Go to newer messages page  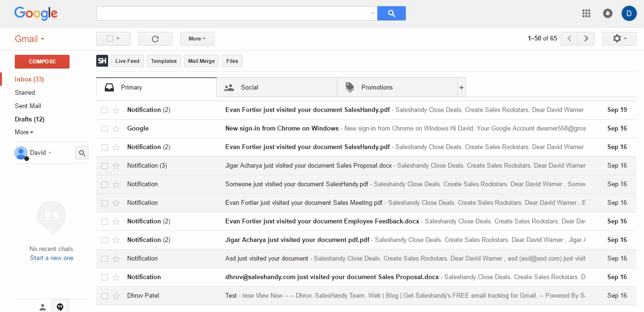click(569, 39)
